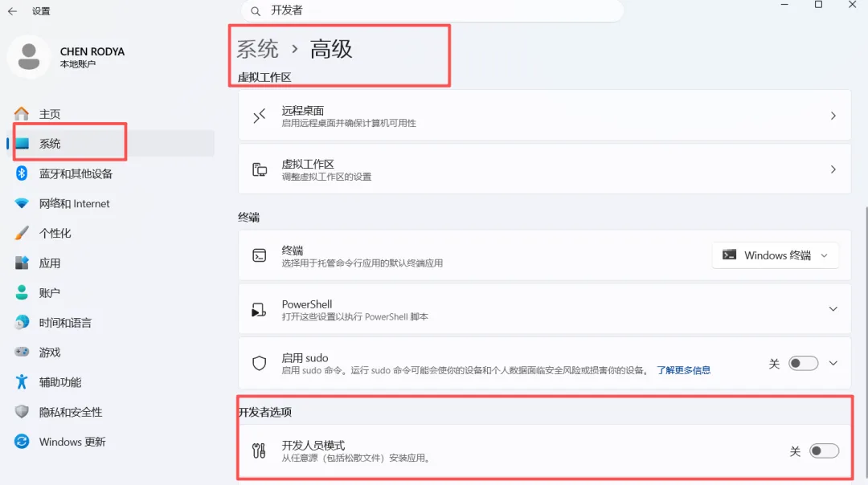Click the globe clock icon for 时间和语言
The image size is (868, 485).
(22, 323)
